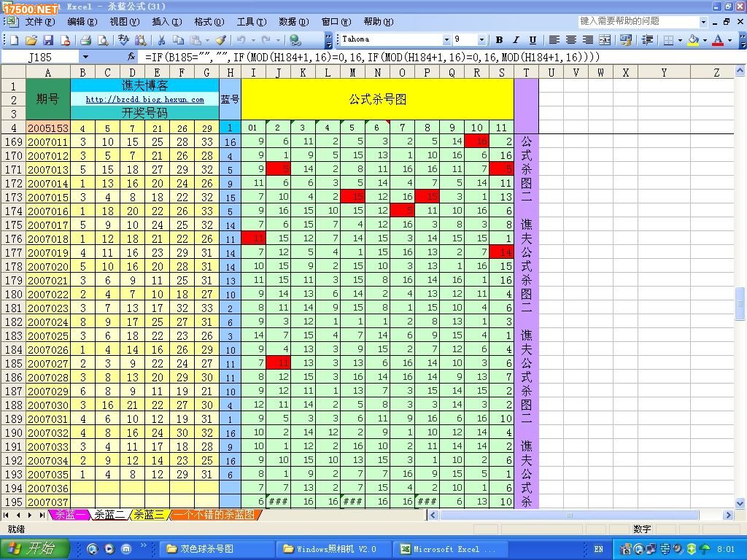Switch to the 杀蓝一 sheet tab

tap(69, 515)
